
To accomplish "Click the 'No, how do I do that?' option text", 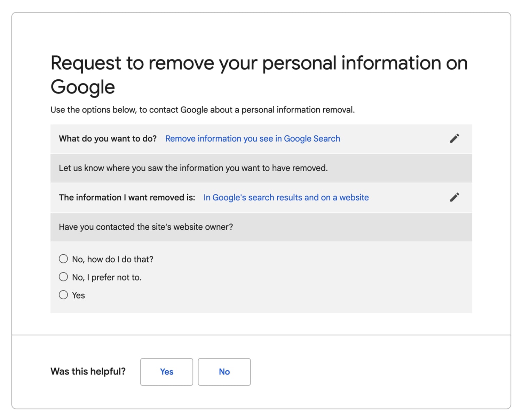I will 112,259.
